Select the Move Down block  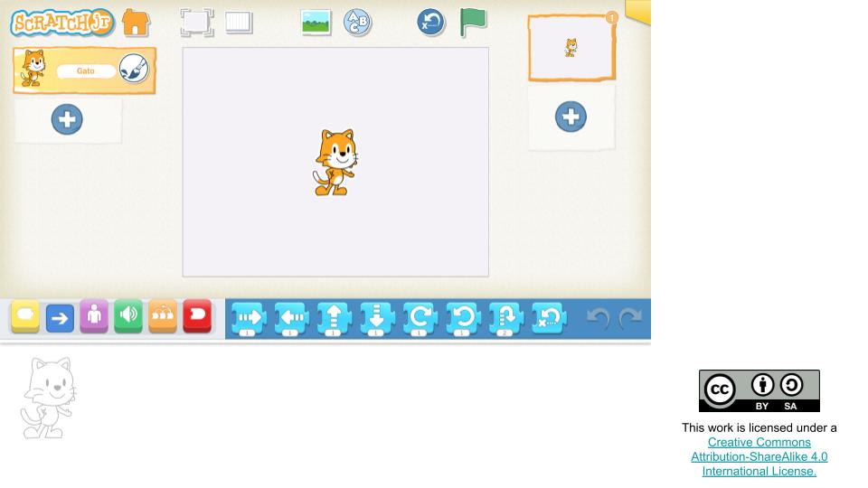pos(377,319)
